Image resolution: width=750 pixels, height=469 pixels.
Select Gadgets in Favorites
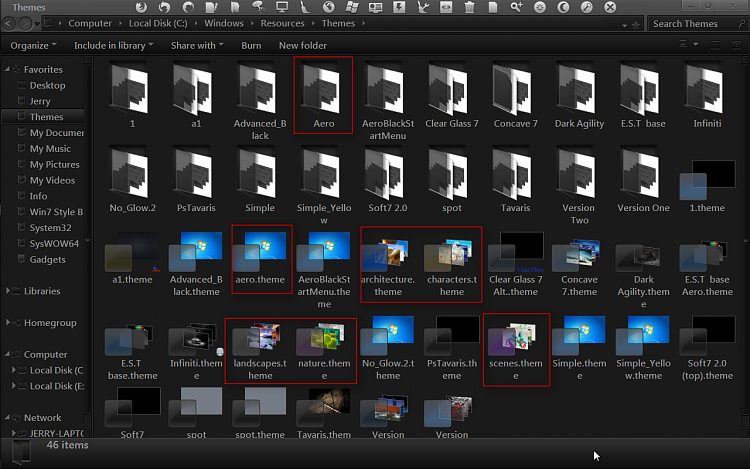47,259
